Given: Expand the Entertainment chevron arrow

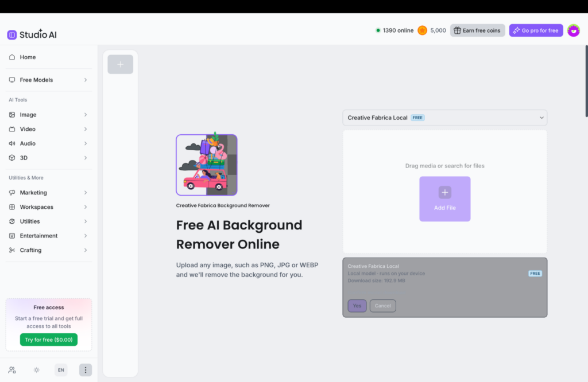Looking at the screenshot, I should tap(86, 236).
